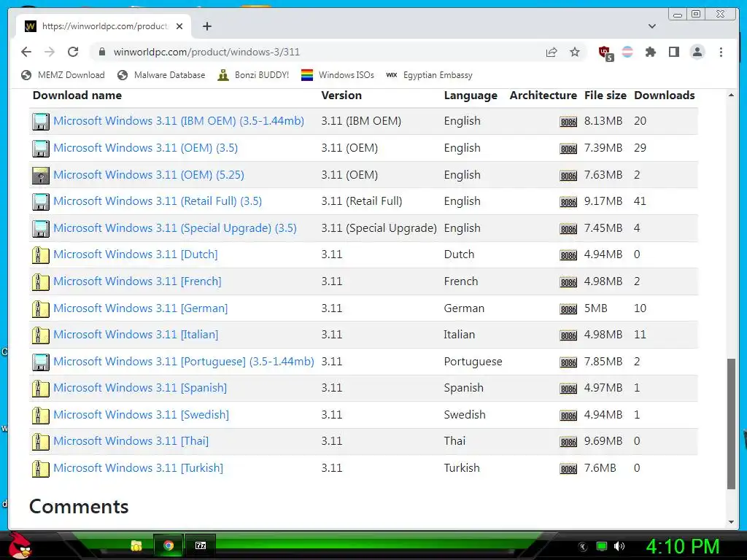Click the address bar URL field

click(324, 52)
